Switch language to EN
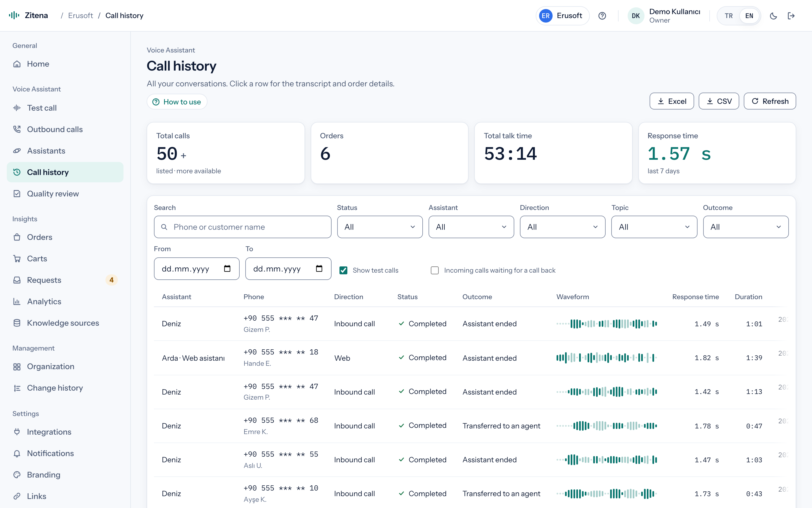The height and width of the screenshot is (508, 812). click(749, 16)
